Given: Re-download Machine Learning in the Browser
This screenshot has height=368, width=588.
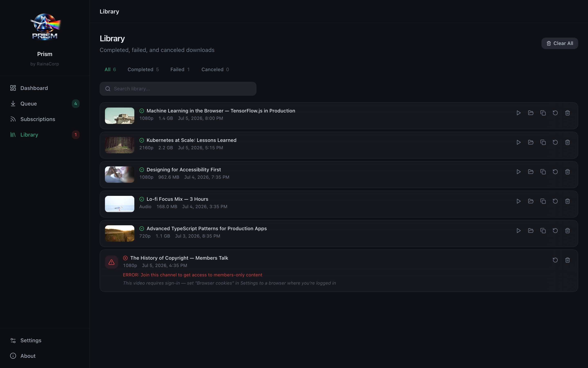Looking at the screenshot, I should (555, 113).
